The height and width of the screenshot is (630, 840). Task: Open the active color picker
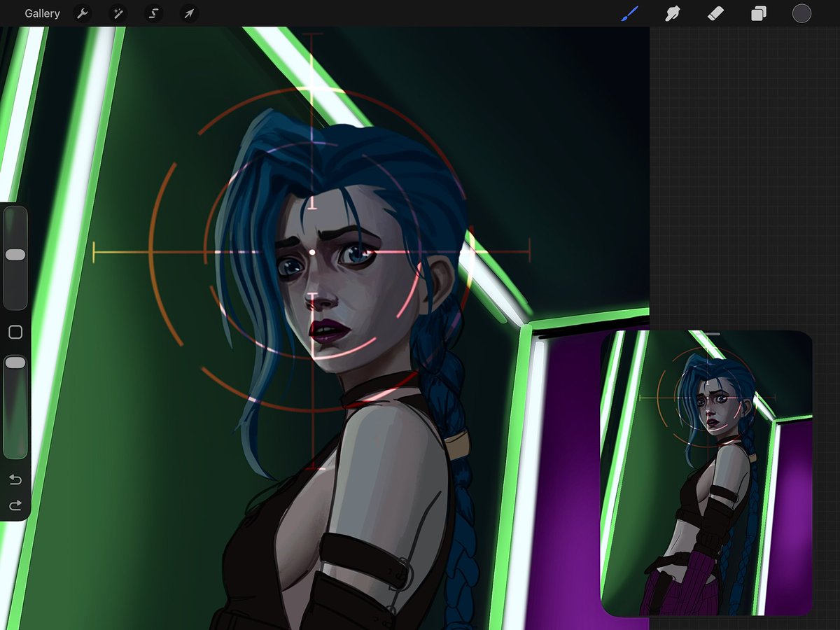[801, 13]
